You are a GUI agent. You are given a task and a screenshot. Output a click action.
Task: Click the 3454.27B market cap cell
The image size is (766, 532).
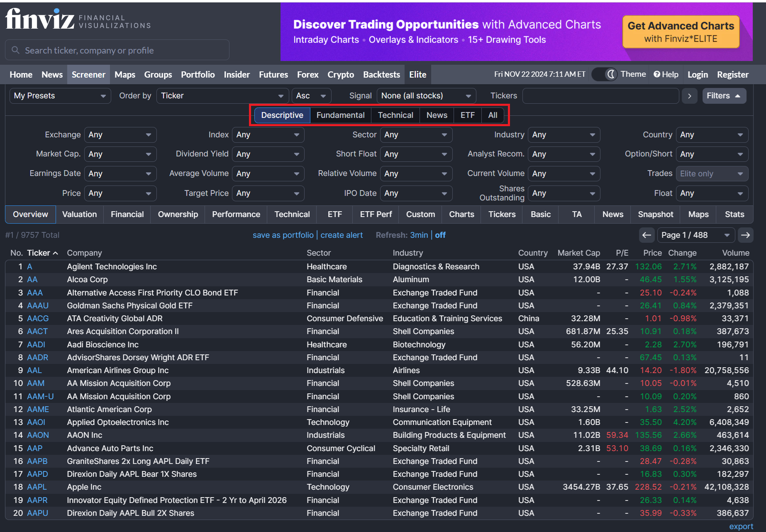(581, 487)
